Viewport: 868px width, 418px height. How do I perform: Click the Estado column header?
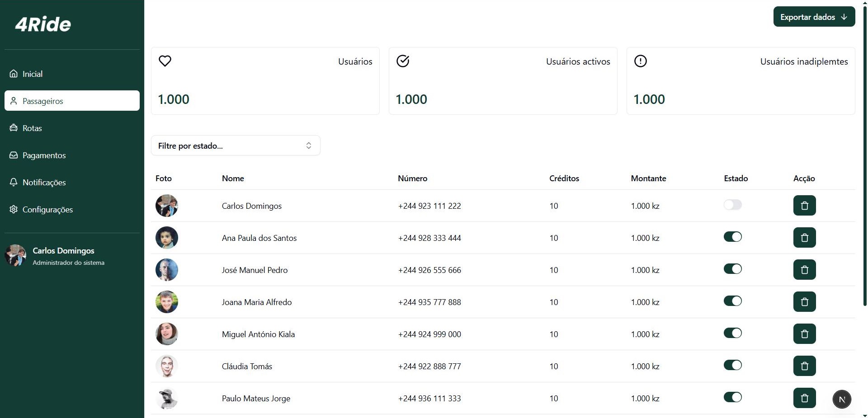click(x=735, y=178)
